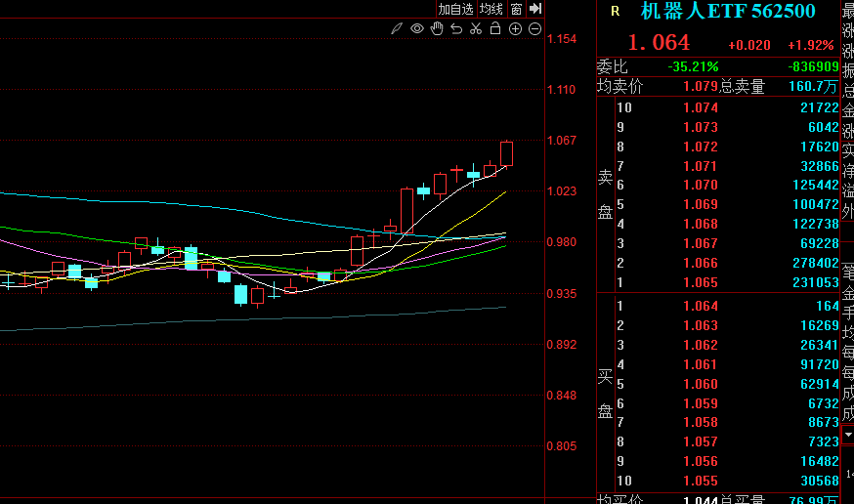Select buy level 1 price 1.064
This screenshot has width=854, height=504.
click(x=702, y=307)
